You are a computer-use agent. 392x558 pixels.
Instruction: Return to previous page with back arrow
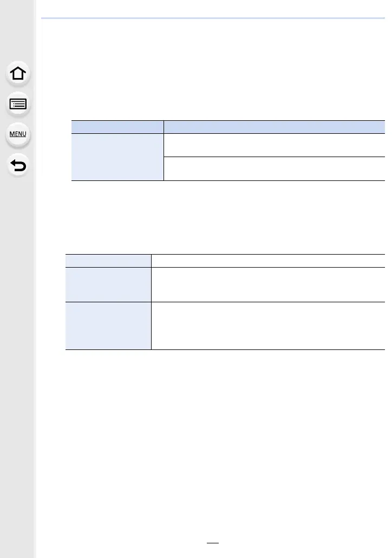(x=18, y=165)
